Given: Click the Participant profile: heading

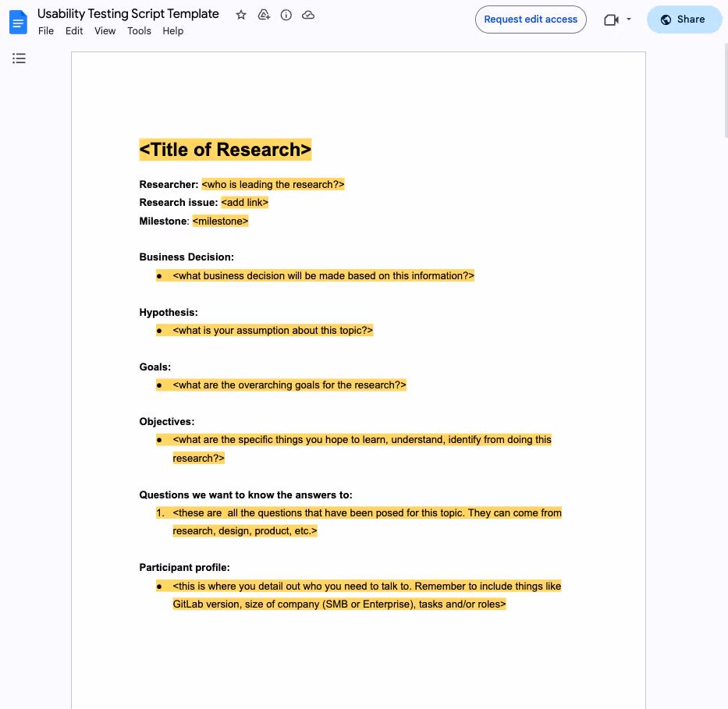Looking at the screenshot, I should click(x=185, y=568).
